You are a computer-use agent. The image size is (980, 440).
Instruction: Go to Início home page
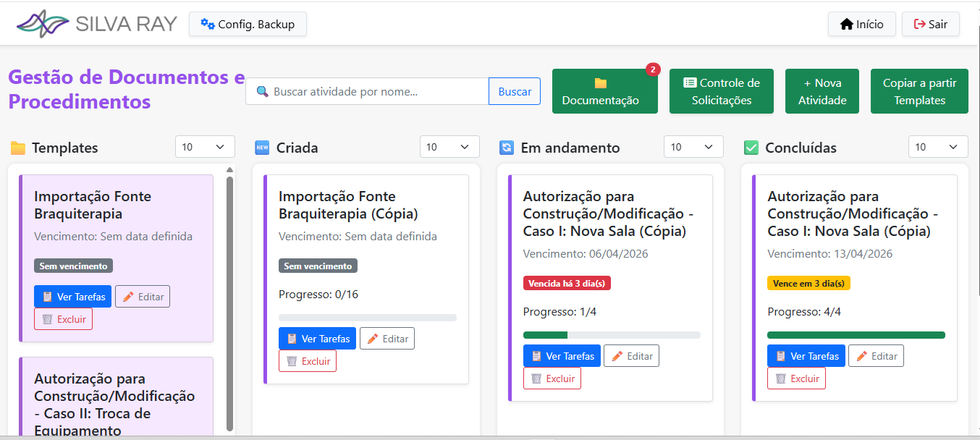pos(861,24)
